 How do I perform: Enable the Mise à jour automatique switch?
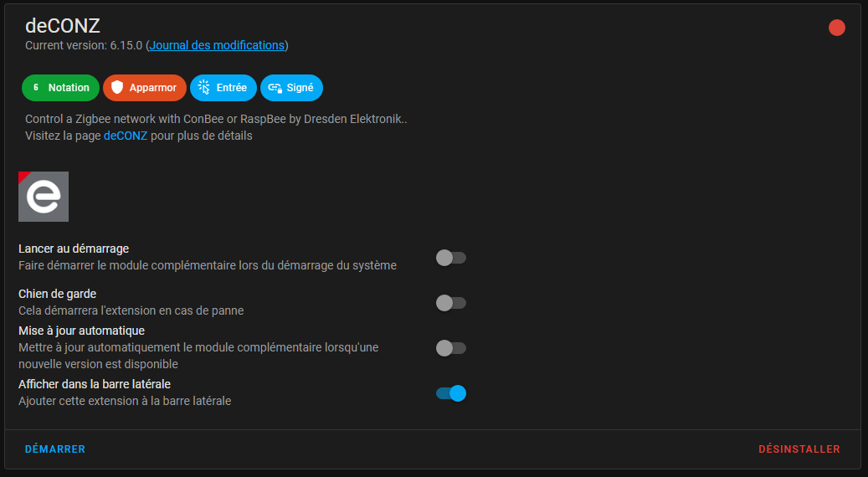pos(450,348)
